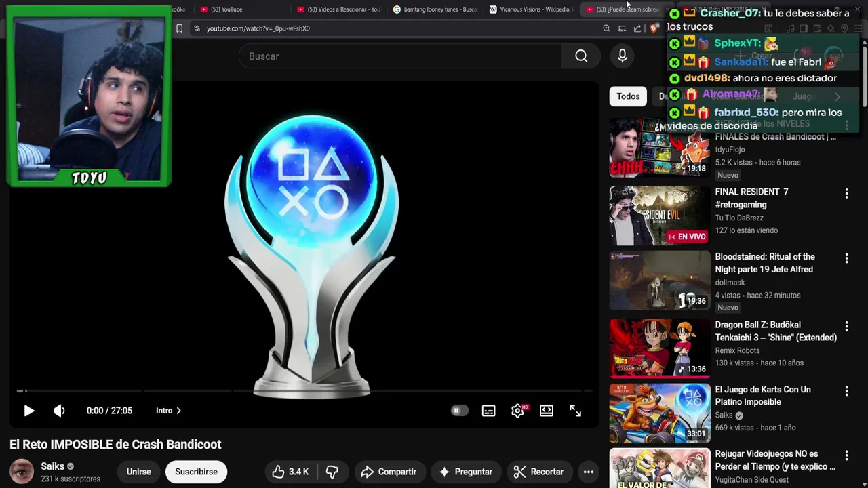The height and width of the screenshot is (488, 868).
Task: Mute the video volume speaker icon
Action: 60,411
